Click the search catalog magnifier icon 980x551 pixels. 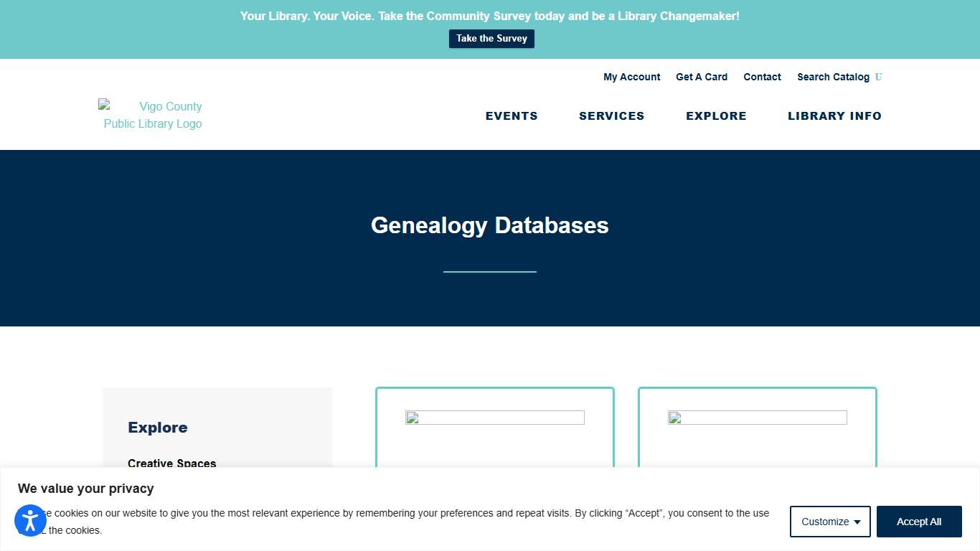(x=879, y=77)
